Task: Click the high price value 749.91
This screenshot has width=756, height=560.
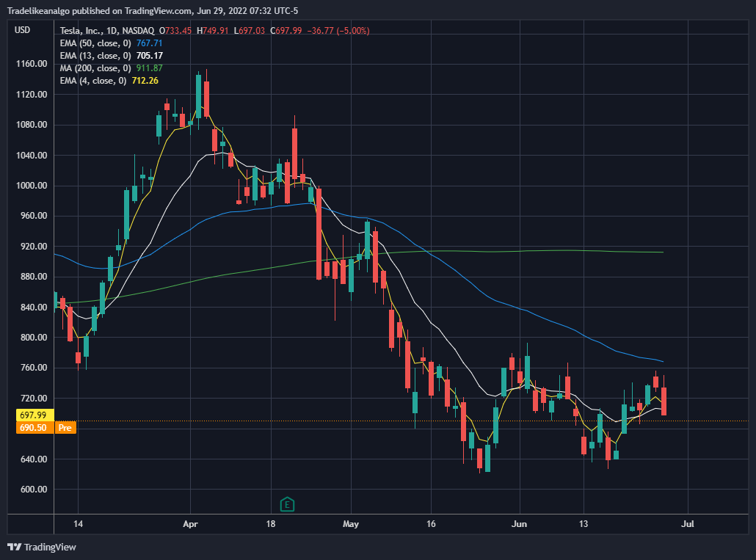Action: pos(216,31)
